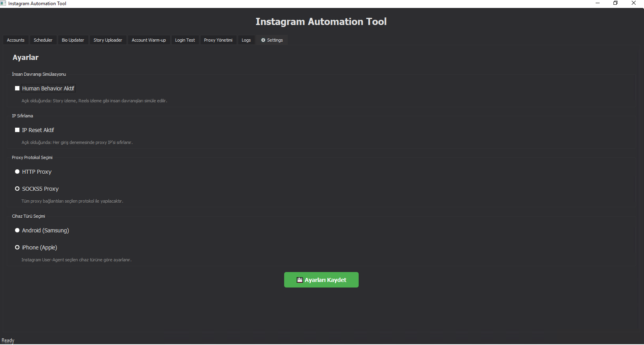Click the app icon in the title bar
The image size is (644, 345).
click(x=3, y=3)
